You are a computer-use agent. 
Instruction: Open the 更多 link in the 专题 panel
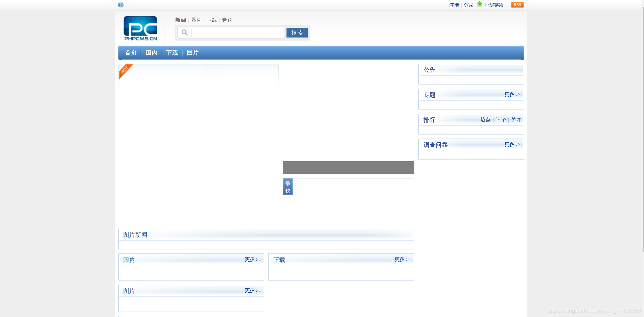click(x=512, y=95)
